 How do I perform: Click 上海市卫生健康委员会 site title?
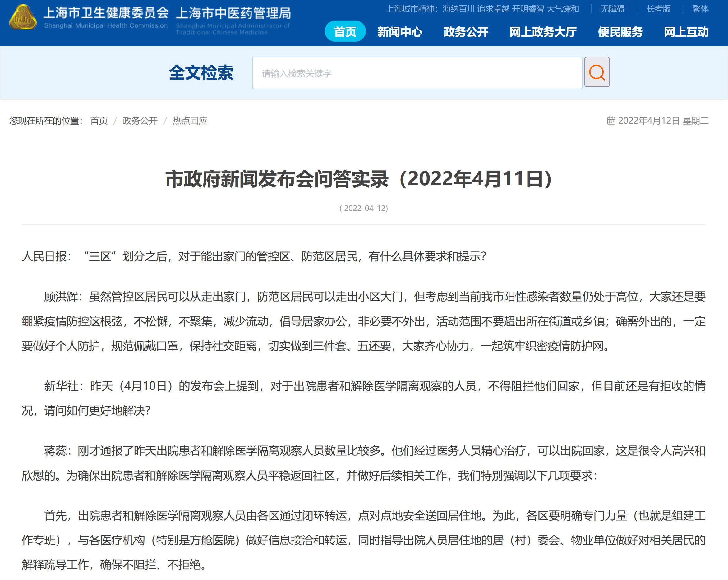[106, 13]
